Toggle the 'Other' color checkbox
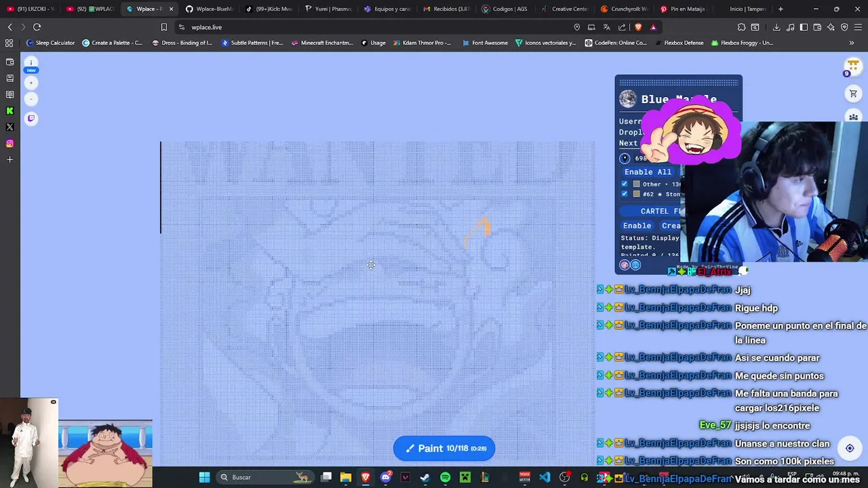This screenshot has width=868, height=488. (625, 184)
